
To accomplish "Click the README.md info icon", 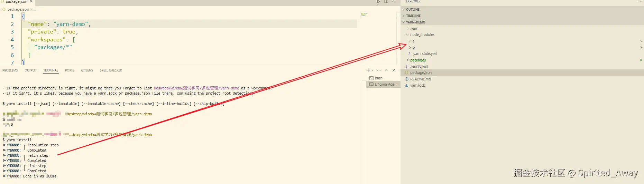I will point(407,79).
